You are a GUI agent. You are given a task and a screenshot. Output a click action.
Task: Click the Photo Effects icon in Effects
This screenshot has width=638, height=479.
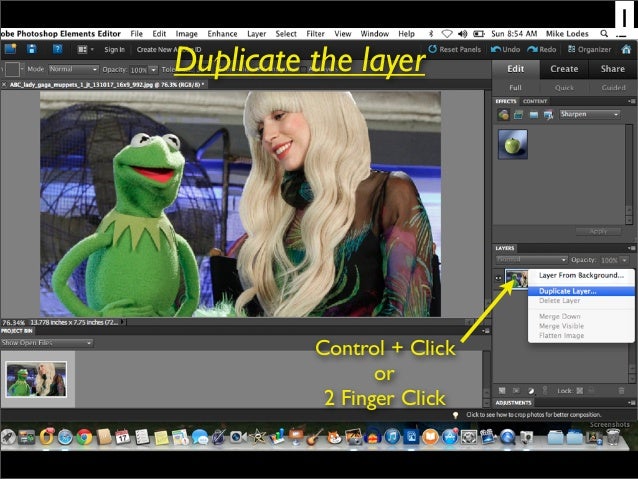tap(533, 115)
